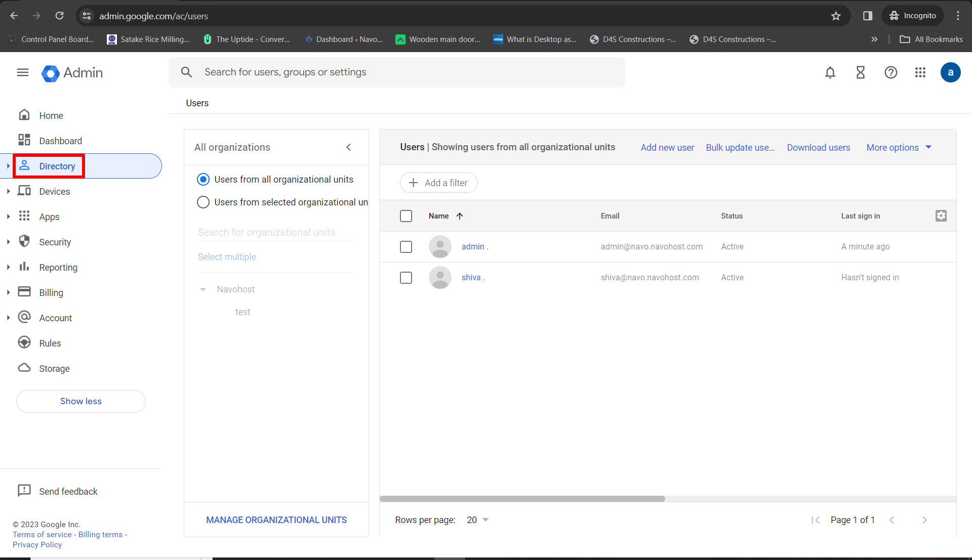Image resolution: width=972 pixels, height=560 pixels.
Task: Check the checkbox for user admin
Action: point(406,247)
